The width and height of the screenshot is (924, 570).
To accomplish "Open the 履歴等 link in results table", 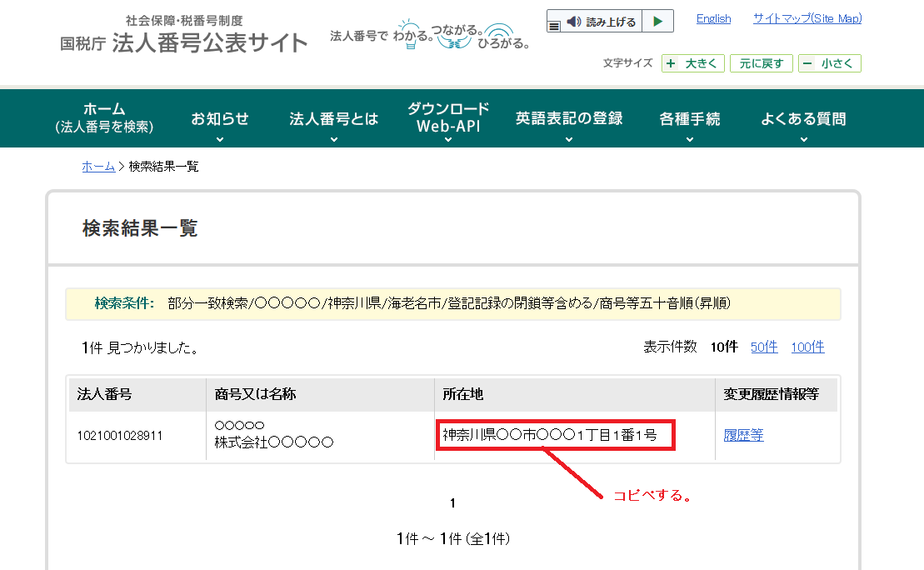I will pos(742,435).
